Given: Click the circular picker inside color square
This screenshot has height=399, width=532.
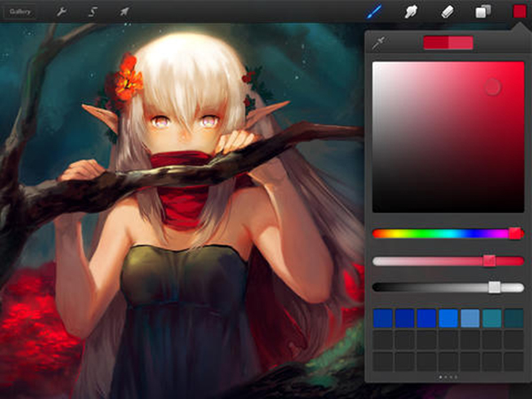Looking at the screenshot, I should (x=493, y=87).
